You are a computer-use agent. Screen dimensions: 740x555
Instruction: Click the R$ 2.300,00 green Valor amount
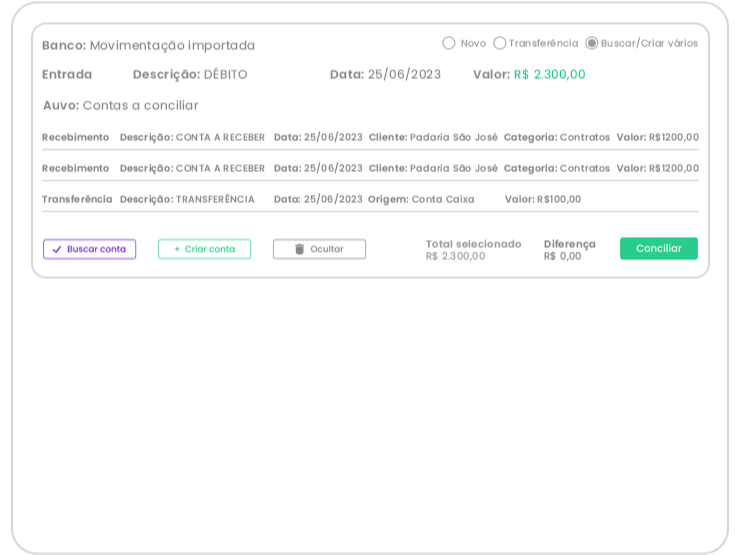pyautogui.click(x=549, y=74)
